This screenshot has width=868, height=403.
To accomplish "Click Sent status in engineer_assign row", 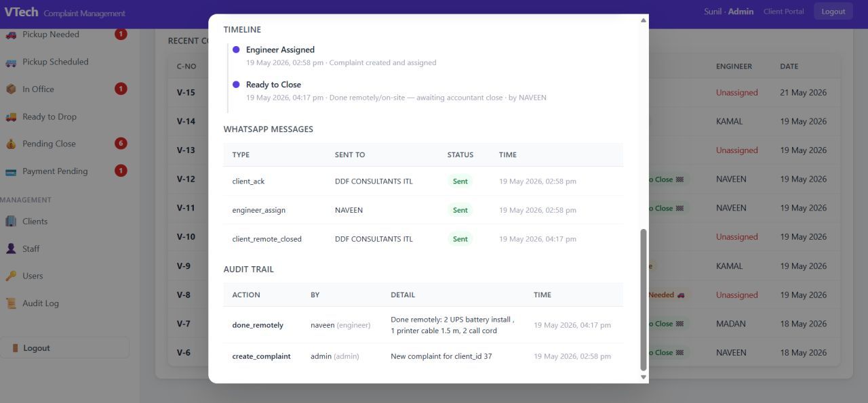I will 460,210.
